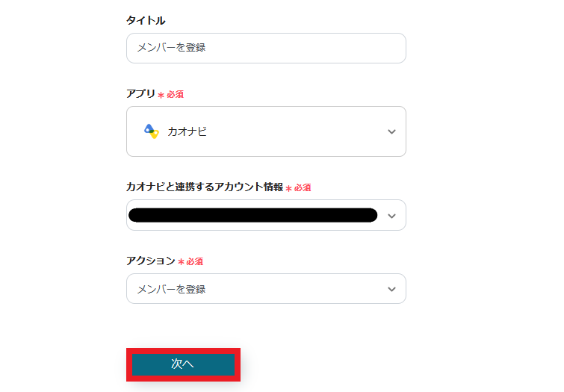Click the タイトル input field
The width and height of the screenshot is (564, 392).
[266, 48]
